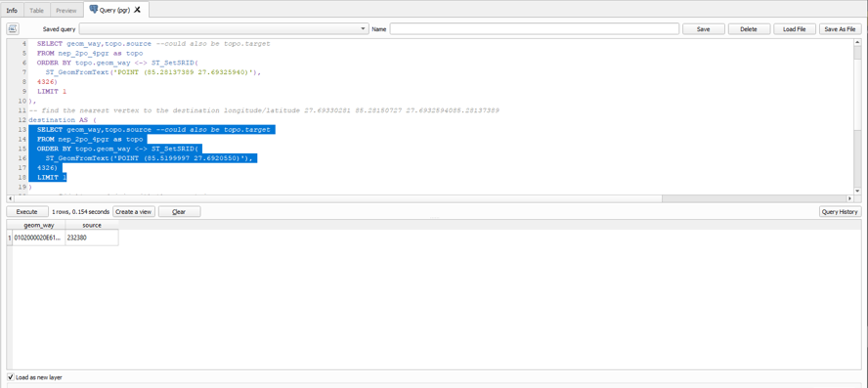Click the editor vertical scrollbar down arrow
The width and height of the screenshot is (868, 388).
click(857, 191)
